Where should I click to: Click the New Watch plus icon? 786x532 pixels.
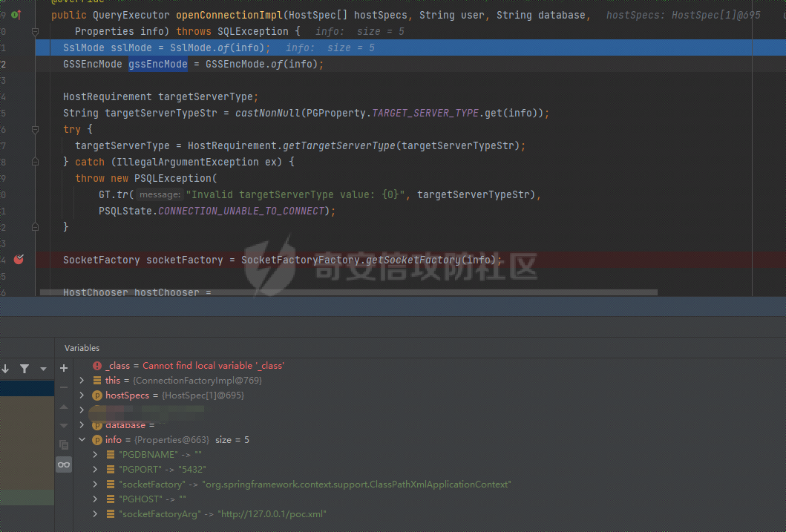pyautogui.click(x=64, y=368)
